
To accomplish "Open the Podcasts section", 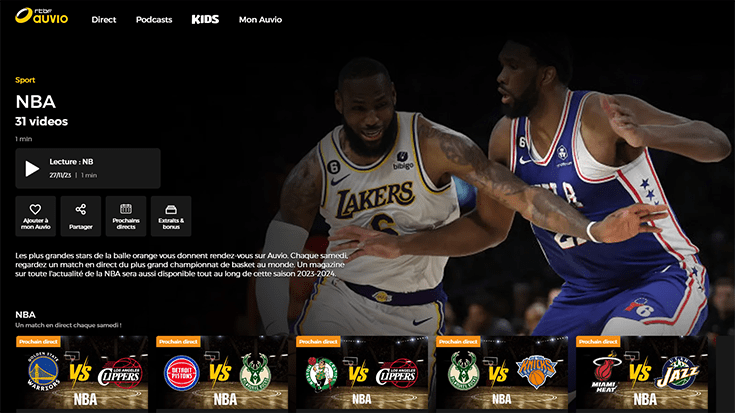I will click(x=154, y=20).
